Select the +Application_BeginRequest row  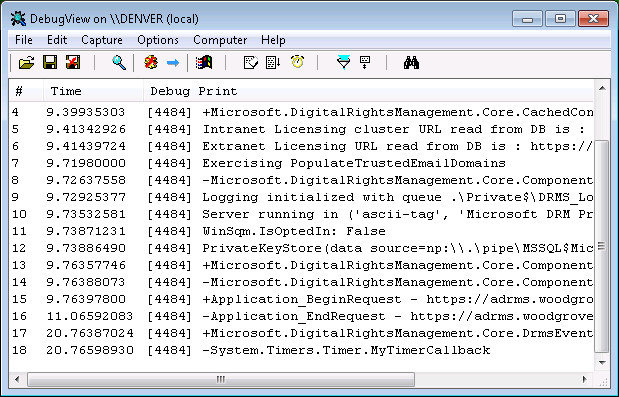[301, 299]
